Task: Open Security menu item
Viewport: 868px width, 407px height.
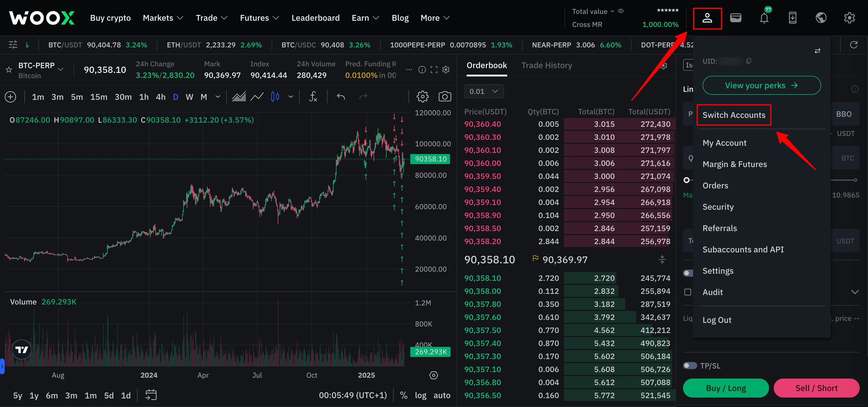Action: tap(718, 207)
